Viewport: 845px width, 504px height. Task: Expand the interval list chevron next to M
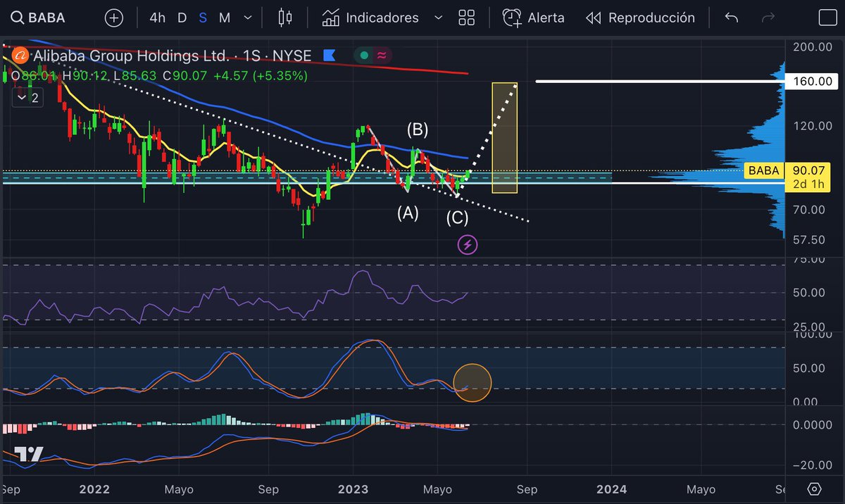[x=246, y=18]
